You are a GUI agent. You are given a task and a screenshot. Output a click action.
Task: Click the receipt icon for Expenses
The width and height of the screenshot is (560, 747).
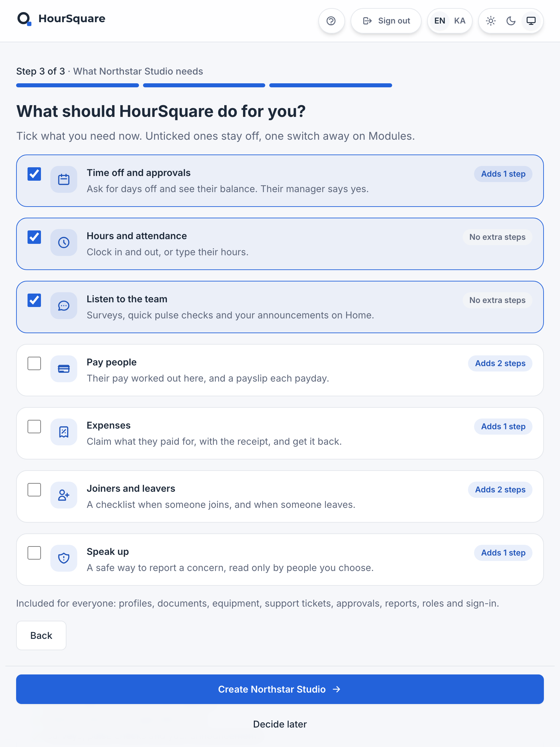point(64,432)
